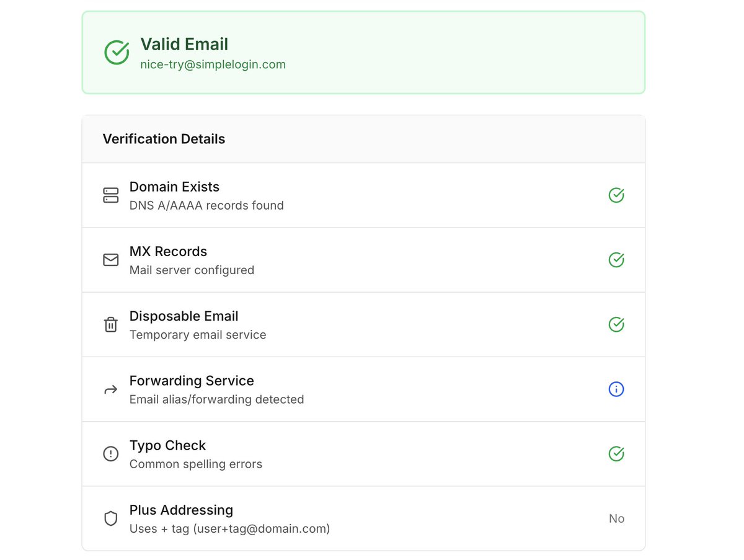The width and height of the screenshot is (744, 560).
Task: Click the green check status for Disposable Email
Action: coord(616,324)
